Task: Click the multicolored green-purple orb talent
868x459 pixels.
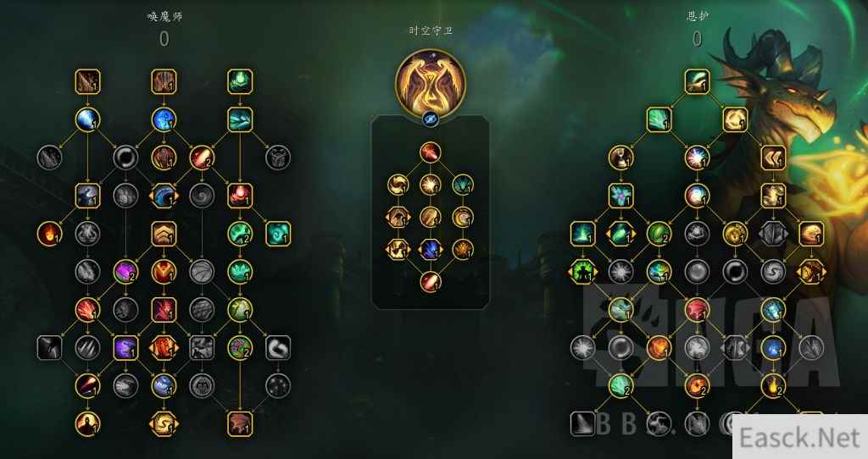Action: tap(240, 348)
